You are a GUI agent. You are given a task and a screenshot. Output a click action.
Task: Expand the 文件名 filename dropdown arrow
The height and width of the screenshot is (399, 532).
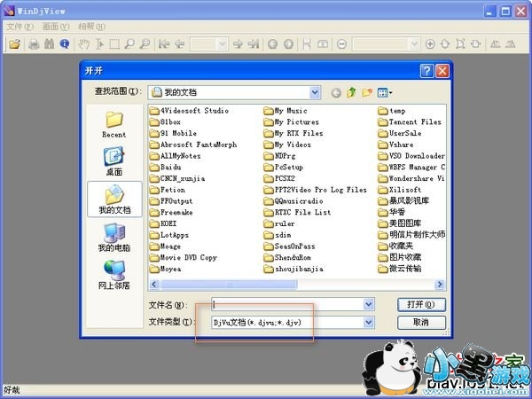pyautogui.click(x=369, y=304)
